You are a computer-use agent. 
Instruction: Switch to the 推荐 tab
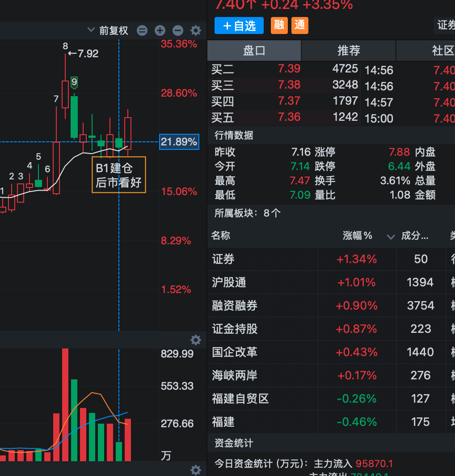coord(348,51)
